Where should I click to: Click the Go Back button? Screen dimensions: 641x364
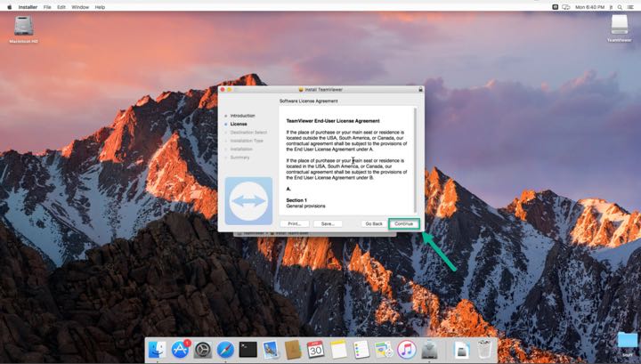coord(374,224)
